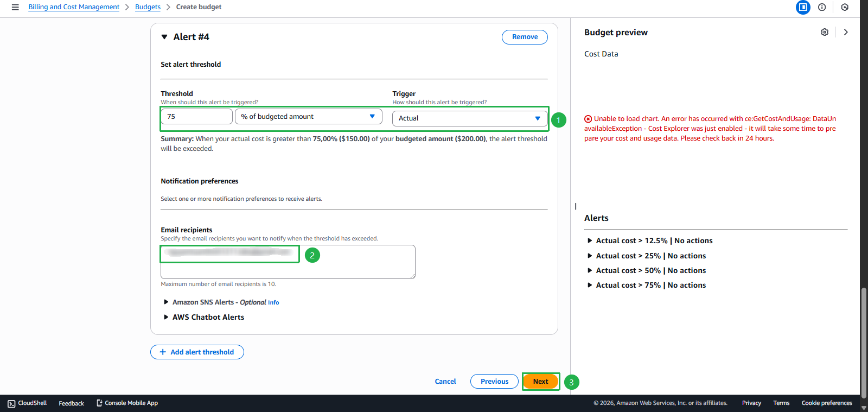Click the Next button
Screen dimensions: 868x412
click(540, 382)
